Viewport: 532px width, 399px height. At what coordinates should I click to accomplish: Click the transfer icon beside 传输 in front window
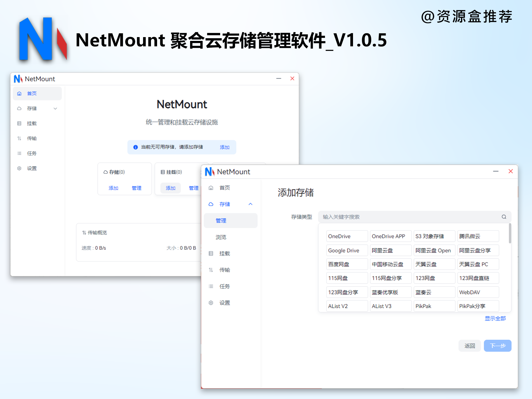[211, 270]
